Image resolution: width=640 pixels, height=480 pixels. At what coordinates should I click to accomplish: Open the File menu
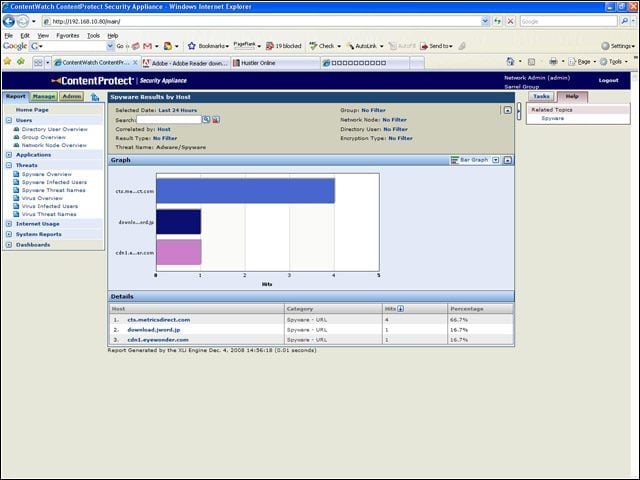click(9, 36)
